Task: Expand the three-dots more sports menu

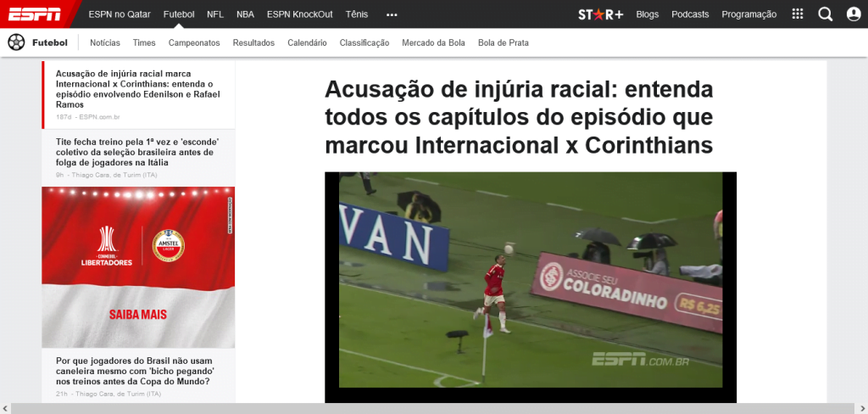Action: (391, 14)
